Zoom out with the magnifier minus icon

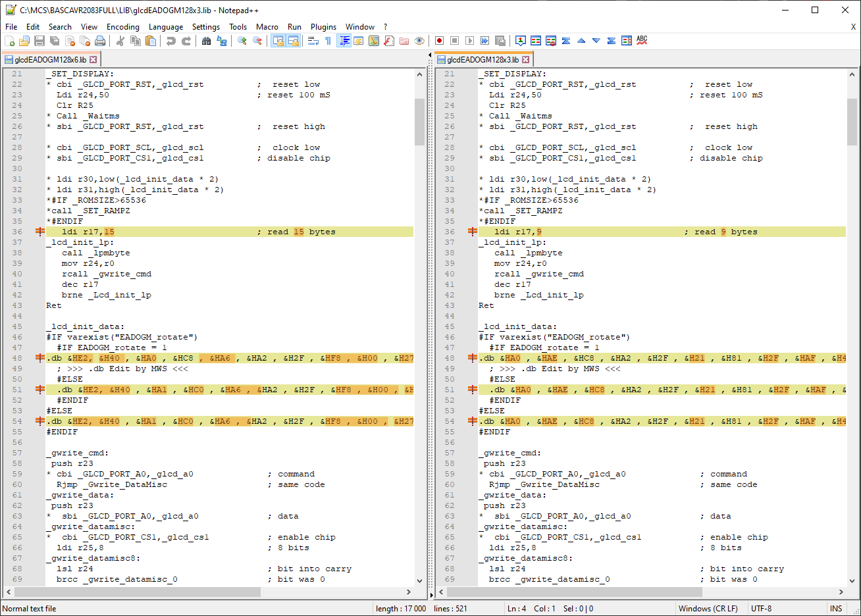(257, 41)
